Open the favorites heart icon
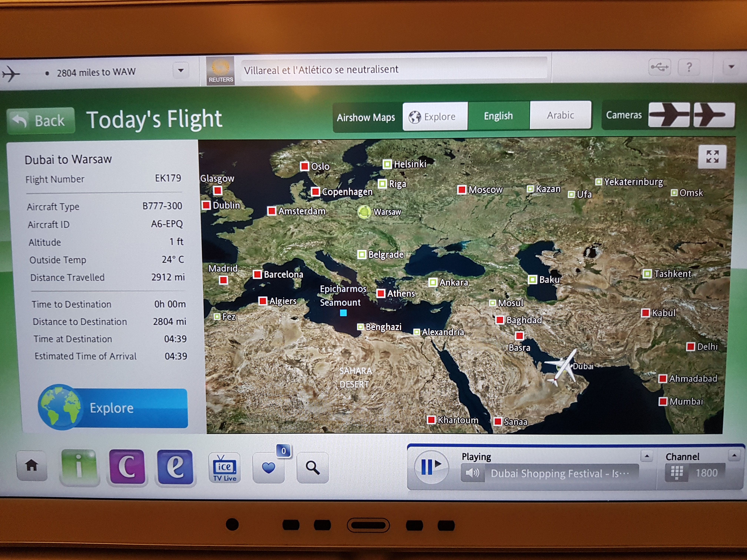 (268, 468)
